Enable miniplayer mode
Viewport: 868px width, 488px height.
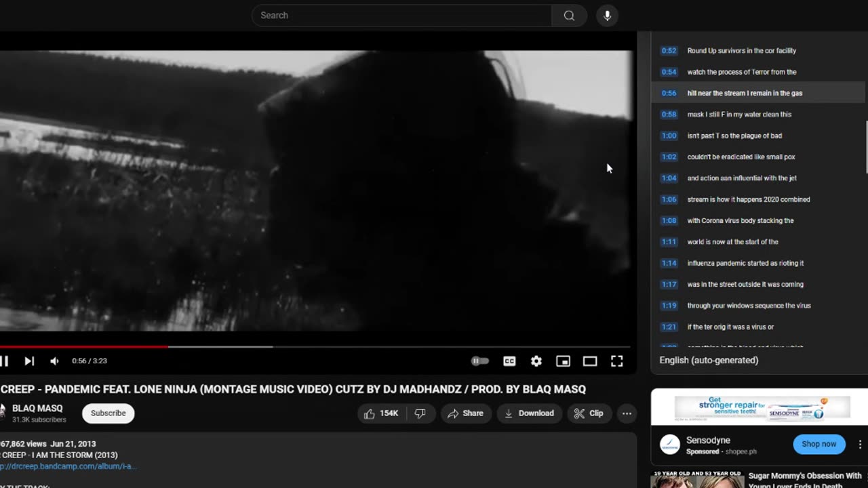coord(563,361)
